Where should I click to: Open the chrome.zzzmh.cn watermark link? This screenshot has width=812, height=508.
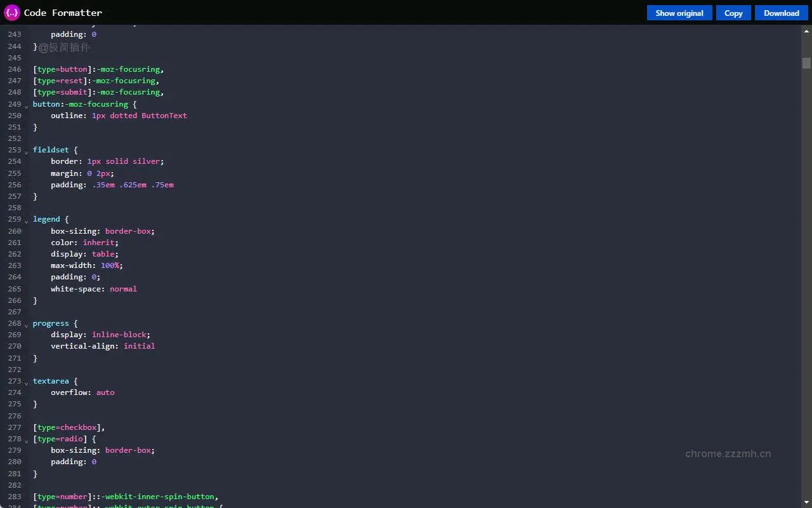728,453
